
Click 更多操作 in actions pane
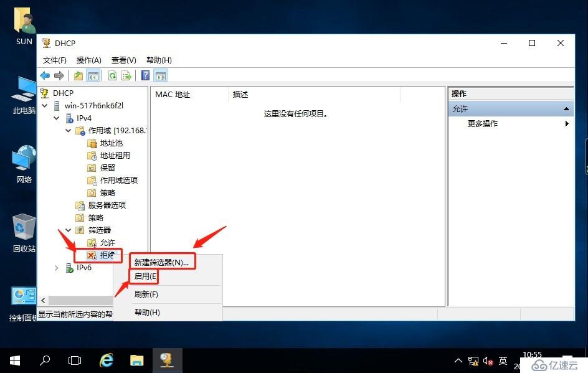click(x=483, y=123)
